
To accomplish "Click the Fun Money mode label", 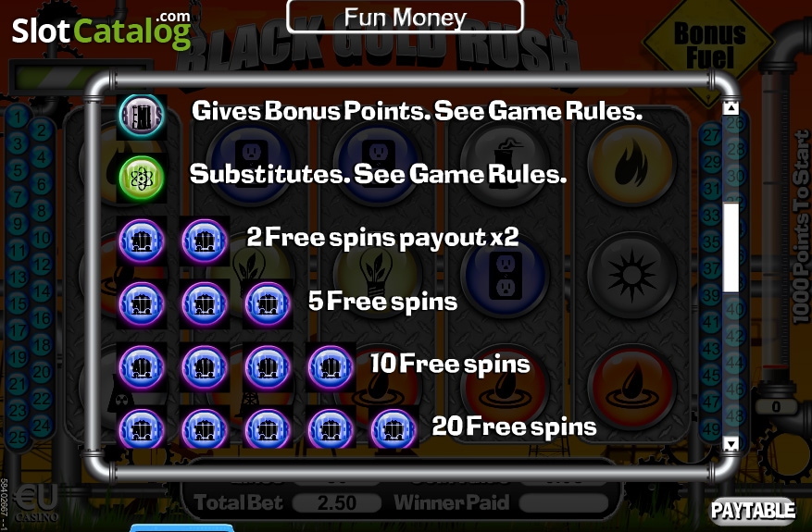I will click(x=405, y=17).
